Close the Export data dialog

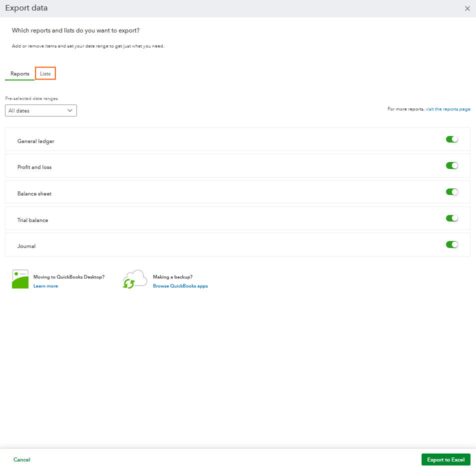pyautogui.click(x=468, y=8)
